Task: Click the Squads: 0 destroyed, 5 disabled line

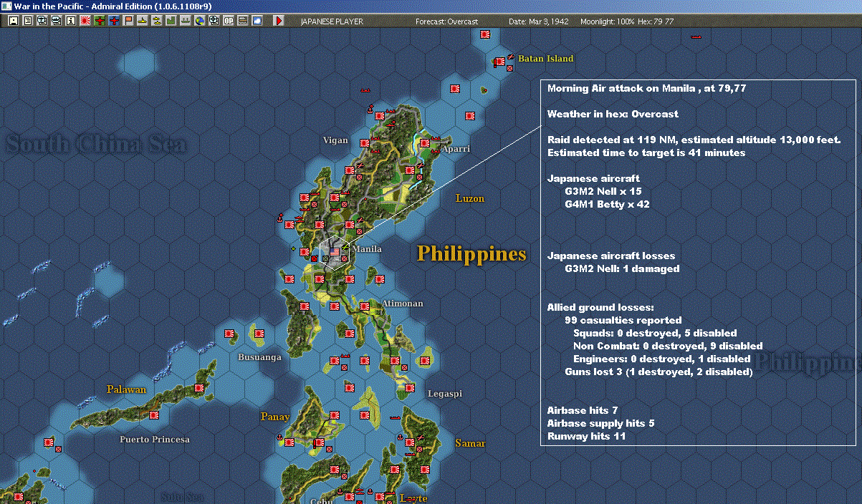Action: pos(655,334)
